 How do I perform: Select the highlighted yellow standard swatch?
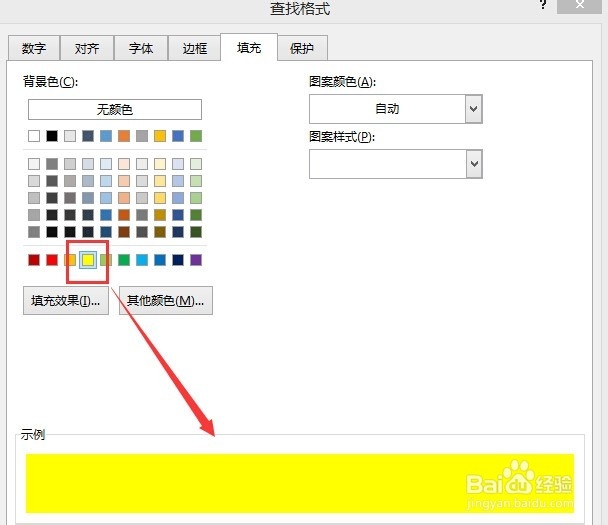point(88,260)
